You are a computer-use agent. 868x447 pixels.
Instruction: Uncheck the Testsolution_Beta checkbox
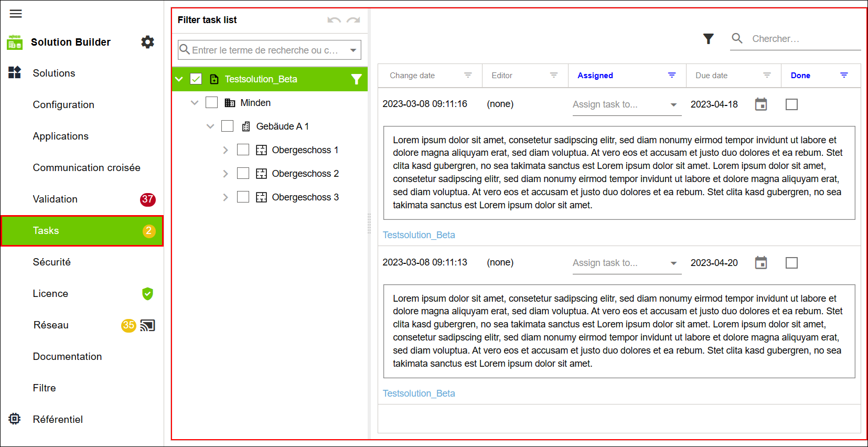click(x=196, y=79)
